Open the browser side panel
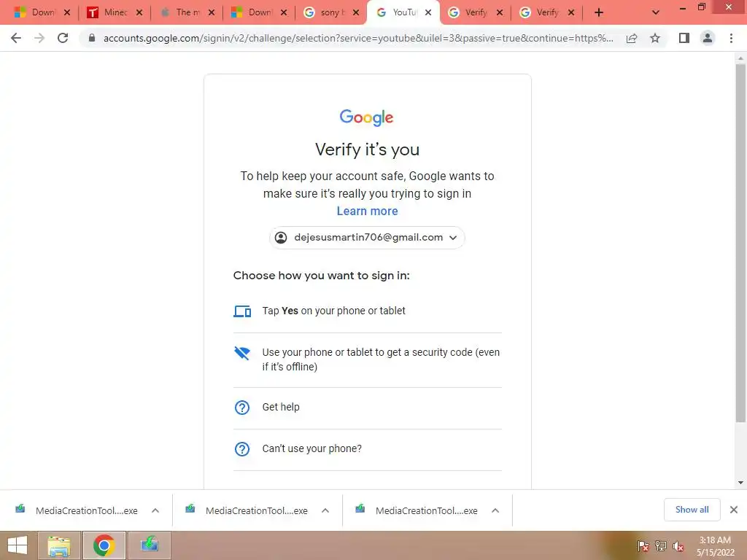The height and width of the screenshot is (560, 747). (x=684, y=38)
